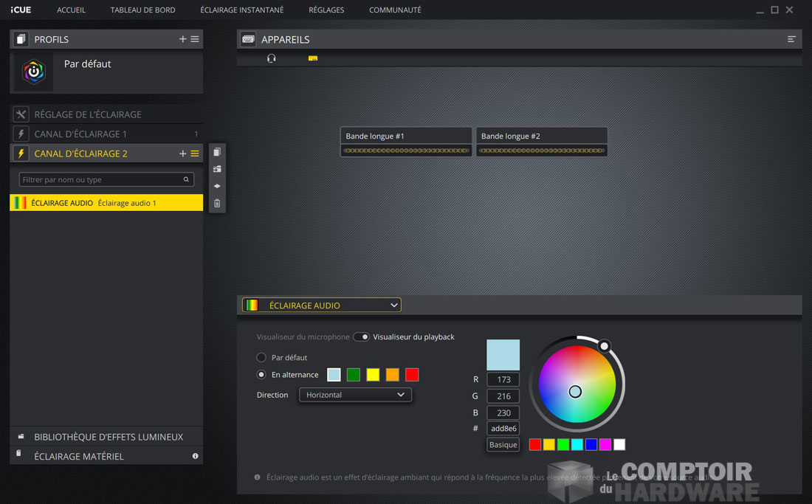Click the copy effect icon in side toolbar
Viewport: 812px width, 504px height.
click(217, 152)
